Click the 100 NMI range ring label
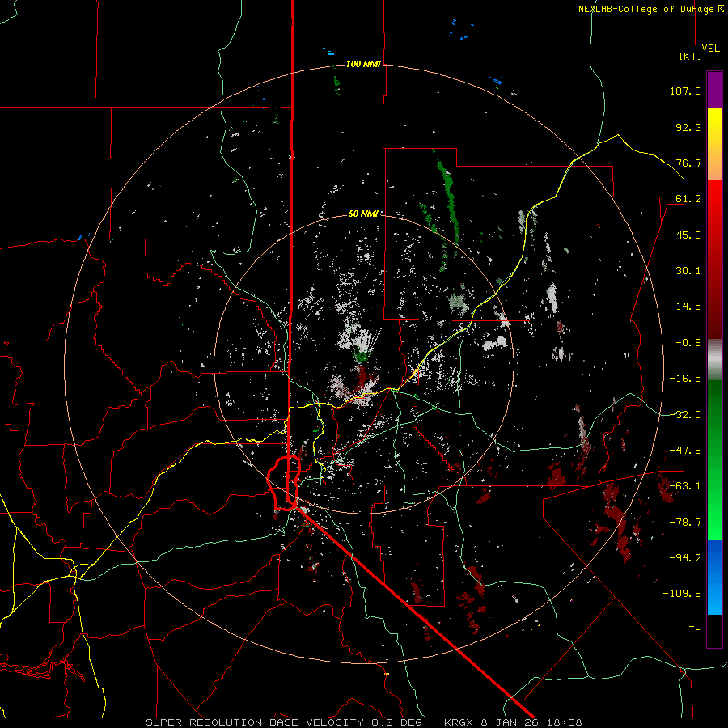Viewport: 728px width, 728px height. 363,64
